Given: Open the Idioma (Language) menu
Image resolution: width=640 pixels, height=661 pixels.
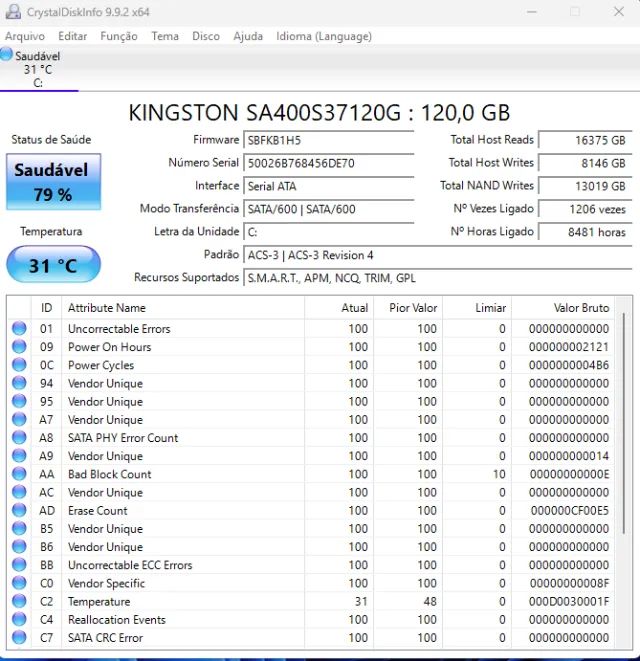Looking at the screenshot, I should (x=324, y=36).
